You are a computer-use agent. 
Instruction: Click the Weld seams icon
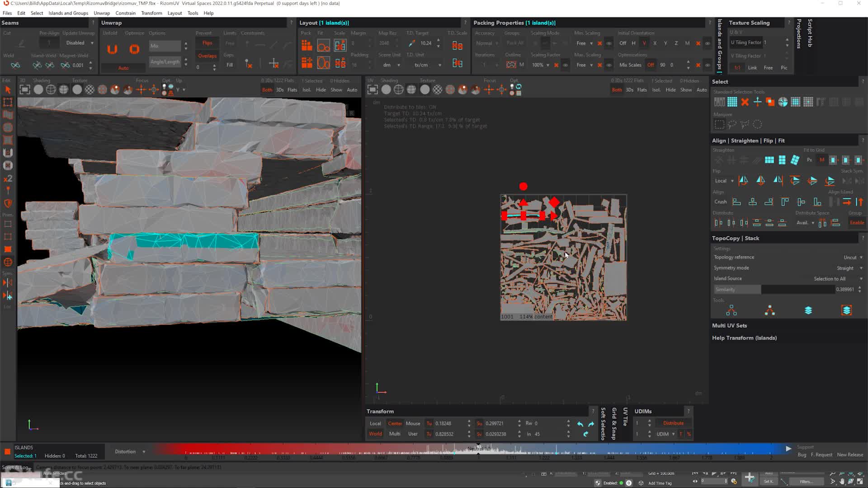tap(15, 65)
